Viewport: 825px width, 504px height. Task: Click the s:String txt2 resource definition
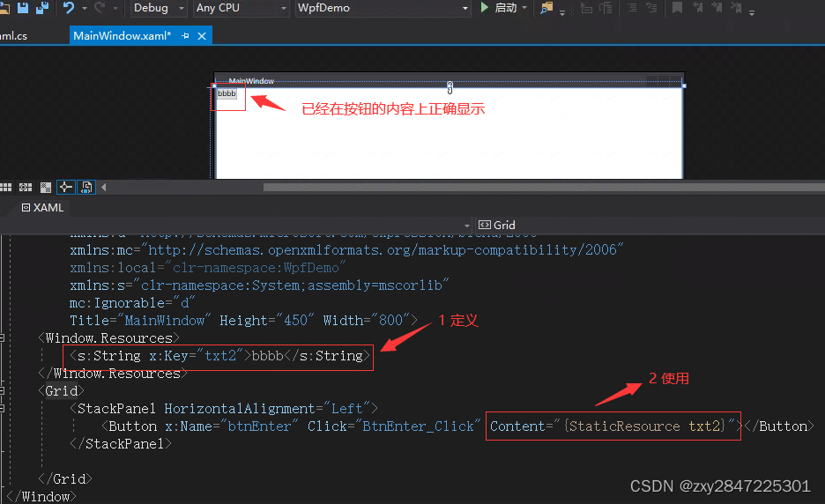coord(220,356)
